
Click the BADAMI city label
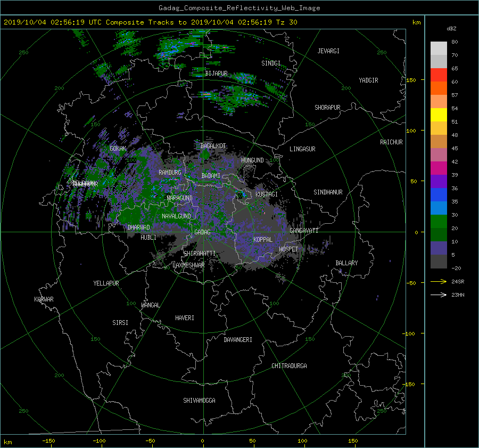coord(211,176)
